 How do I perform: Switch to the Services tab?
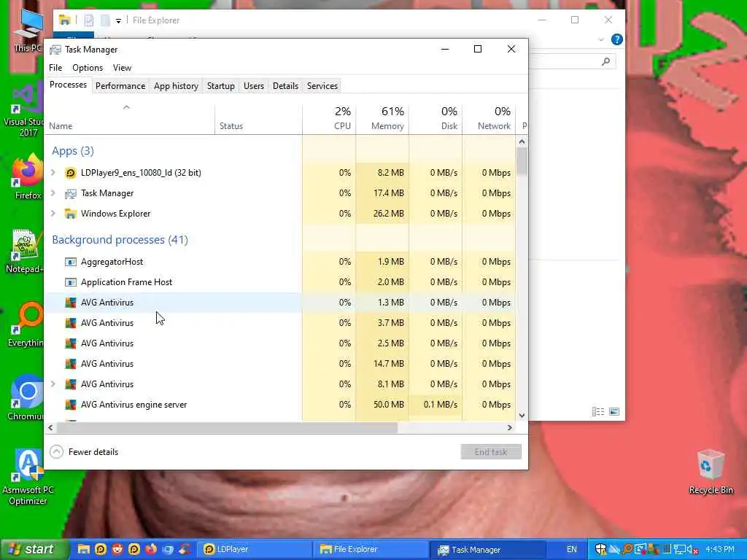coord(322,86)
